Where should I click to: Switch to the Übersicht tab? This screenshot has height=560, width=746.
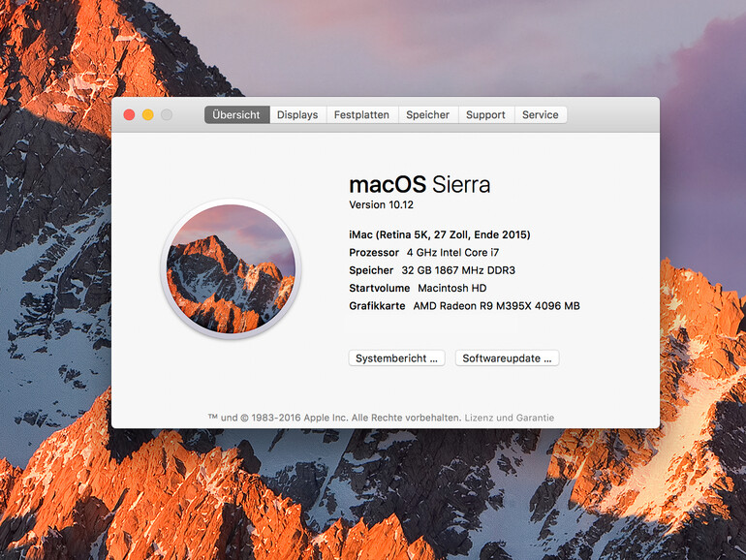tap(237, 114)
